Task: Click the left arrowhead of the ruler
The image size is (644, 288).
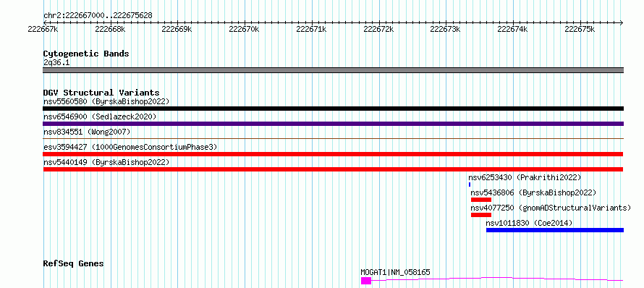Action: [45, 22]
